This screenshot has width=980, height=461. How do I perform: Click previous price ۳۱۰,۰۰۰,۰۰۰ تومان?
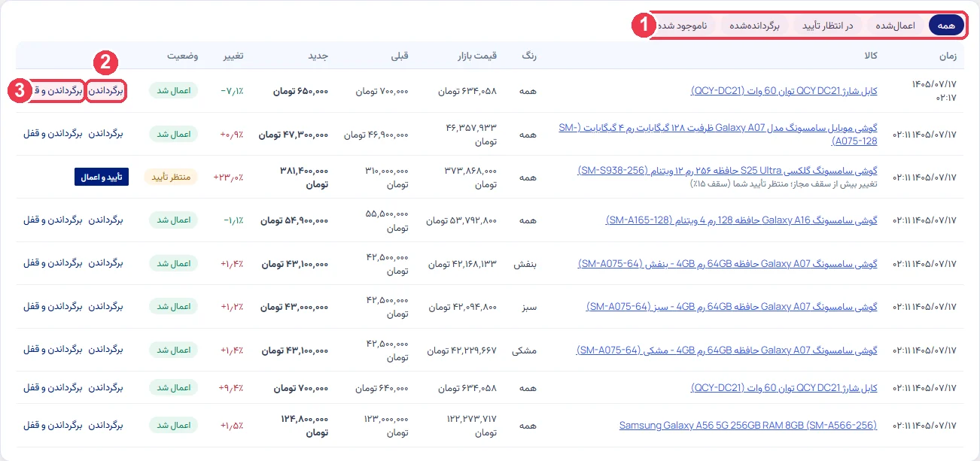coord(387,177)
